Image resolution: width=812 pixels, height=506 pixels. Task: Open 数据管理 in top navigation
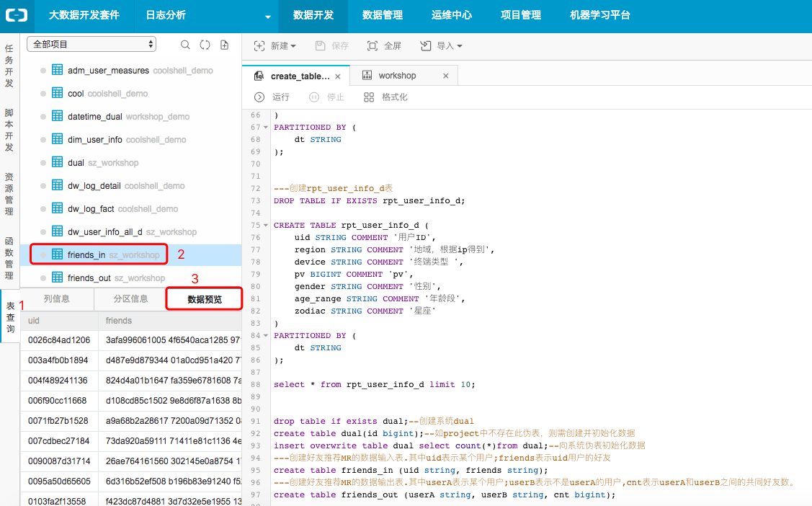383,16
